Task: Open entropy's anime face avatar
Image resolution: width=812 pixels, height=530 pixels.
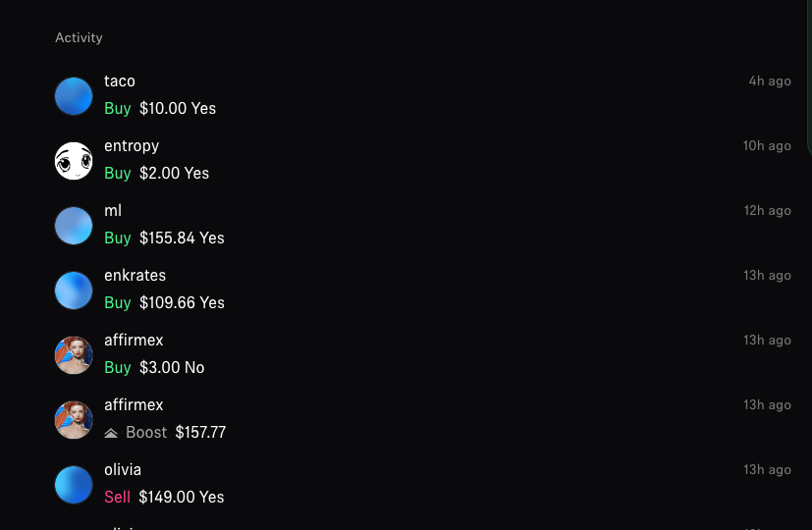Action: point(74,161)
